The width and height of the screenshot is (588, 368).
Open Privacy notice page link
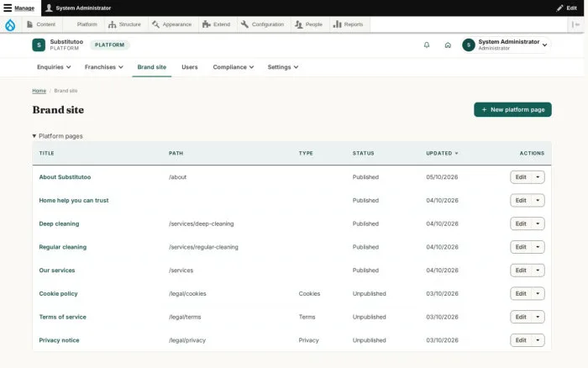point(59,340)
